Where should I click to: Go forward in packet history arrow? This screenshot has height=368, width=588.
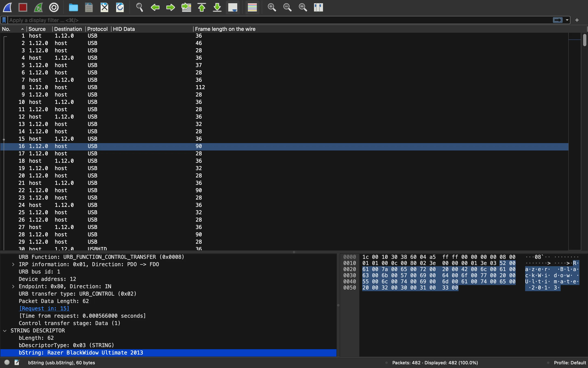pyautogui.click(x=170, y=7)
